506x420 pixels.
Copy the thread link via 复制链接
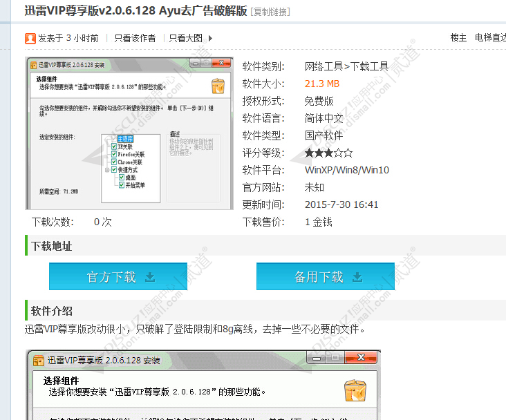pos(270,12)
